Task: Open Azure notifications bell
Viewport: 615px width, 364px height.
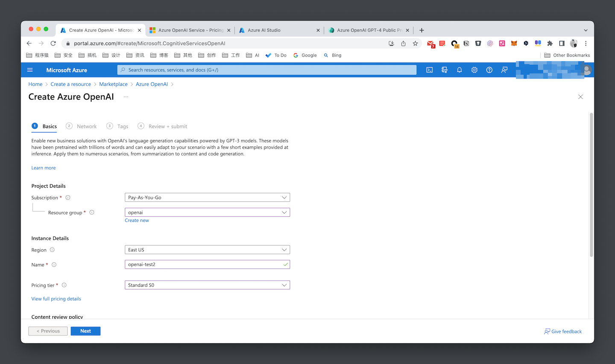Action: coord(460,70)
